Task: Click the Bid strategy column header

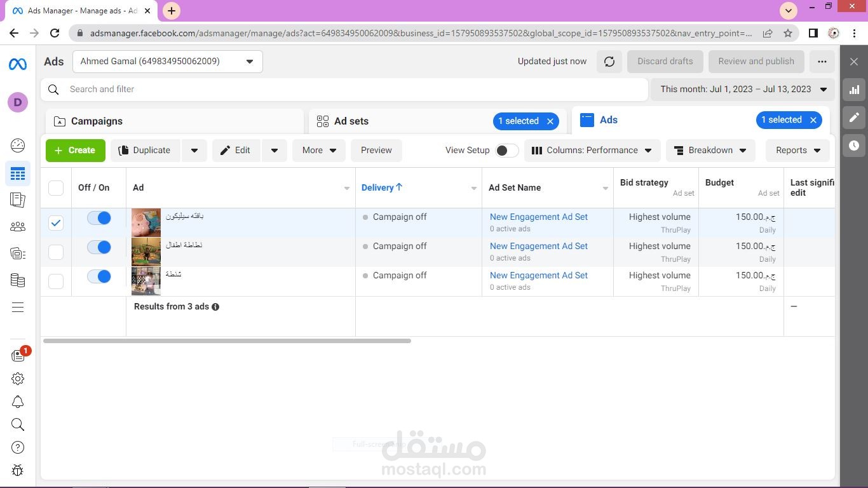Action: 644,182
